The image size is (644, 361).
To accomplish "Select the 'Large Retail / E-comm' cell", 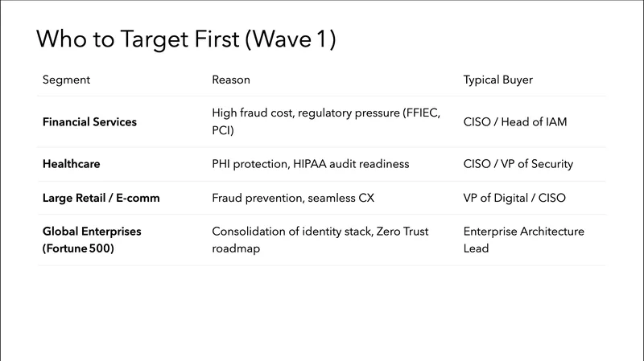I will coord(101,198).
